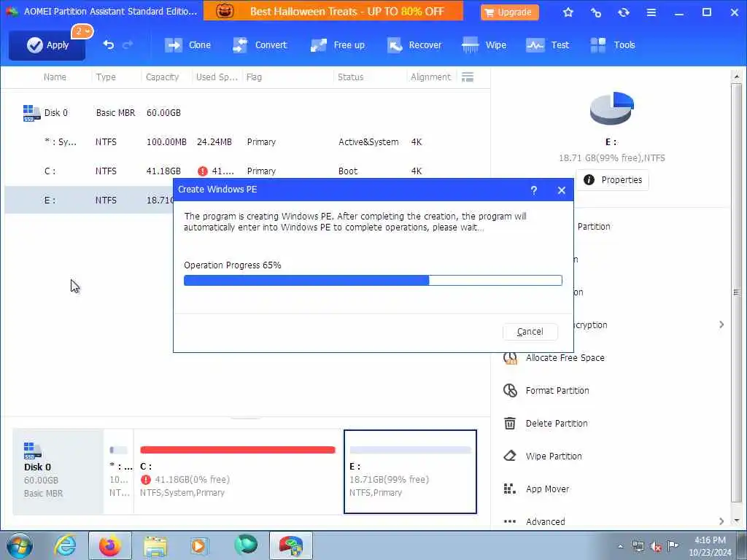Open Firefox from taskbar

coord(109,545)
